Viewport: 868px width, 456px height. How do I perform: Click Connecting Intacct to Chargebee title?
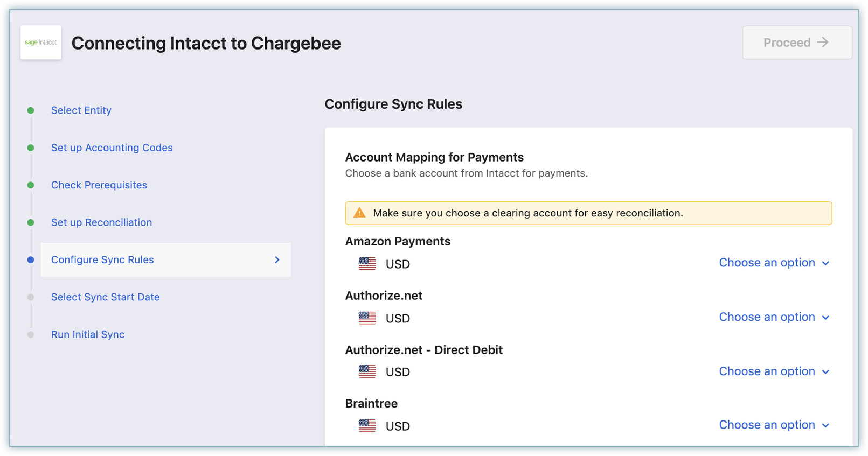click(206, 43)
